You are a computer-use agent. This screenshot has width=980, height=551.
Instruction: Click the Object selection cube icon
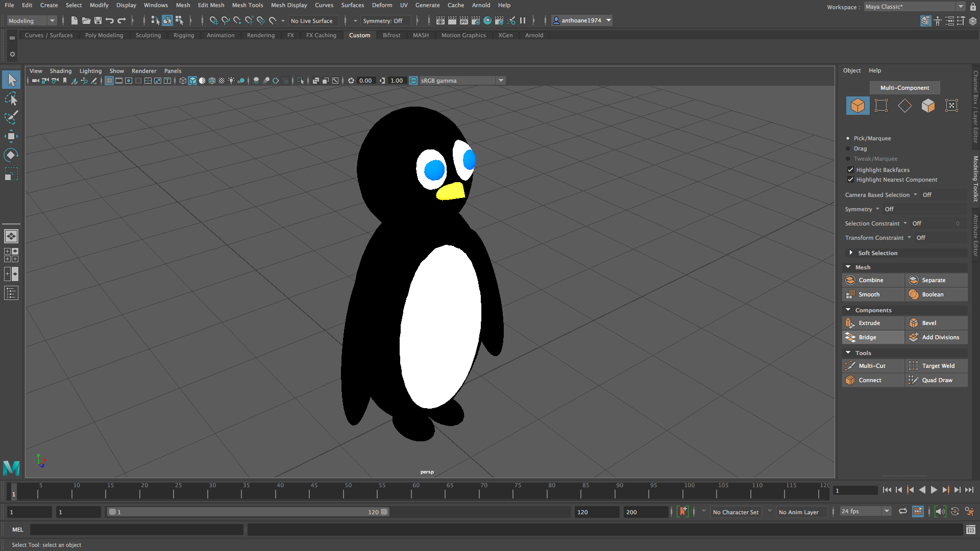[857, 106]
